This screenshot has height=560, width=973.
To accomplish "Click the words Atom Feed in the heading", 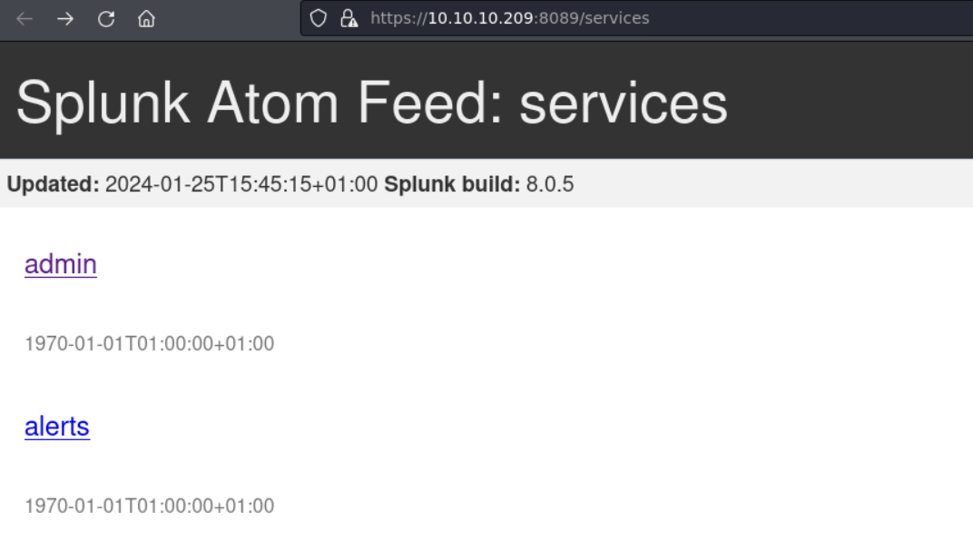I will tap(355, 103).
